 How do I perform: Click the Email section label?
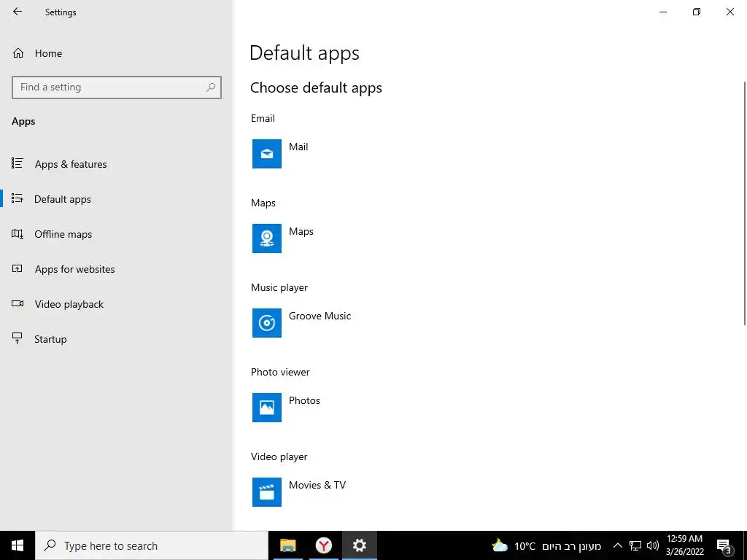point(263,118)
